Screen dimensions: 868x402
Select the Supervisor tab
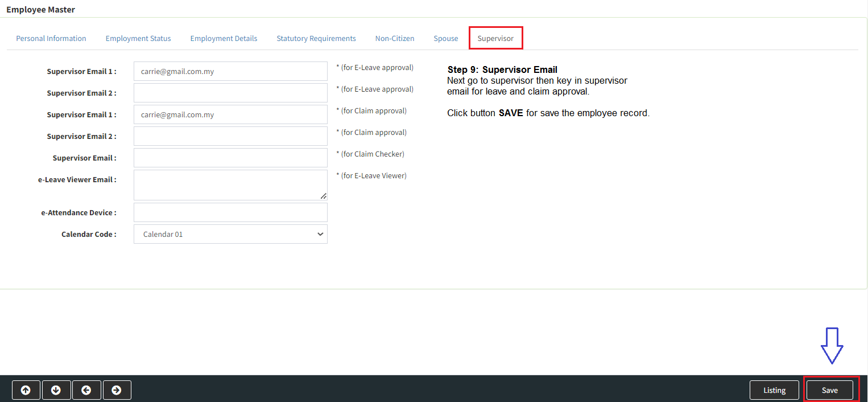pos(495,38)
